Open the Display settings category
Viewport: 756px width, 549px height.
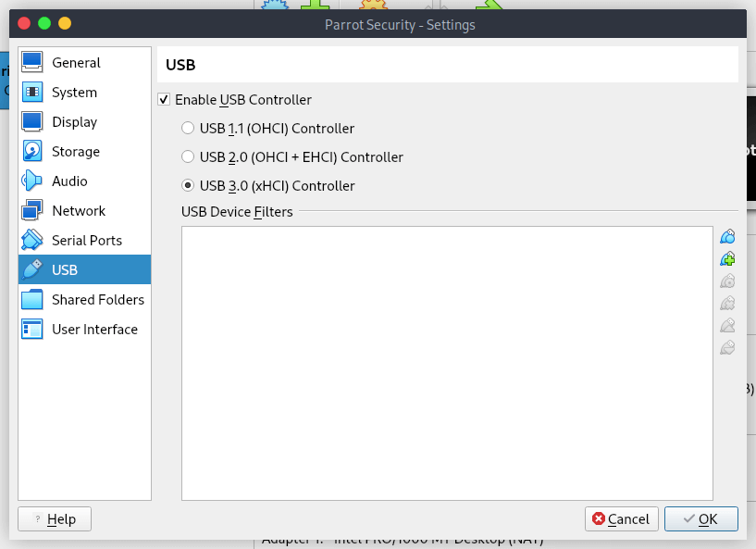[74, 122]
